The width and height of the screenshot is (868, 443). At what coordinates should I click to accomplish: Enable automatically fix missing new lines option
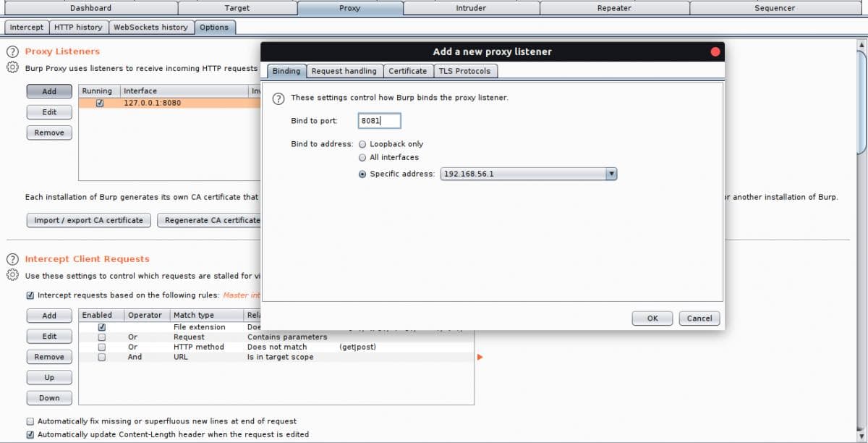tap(30, 421)
